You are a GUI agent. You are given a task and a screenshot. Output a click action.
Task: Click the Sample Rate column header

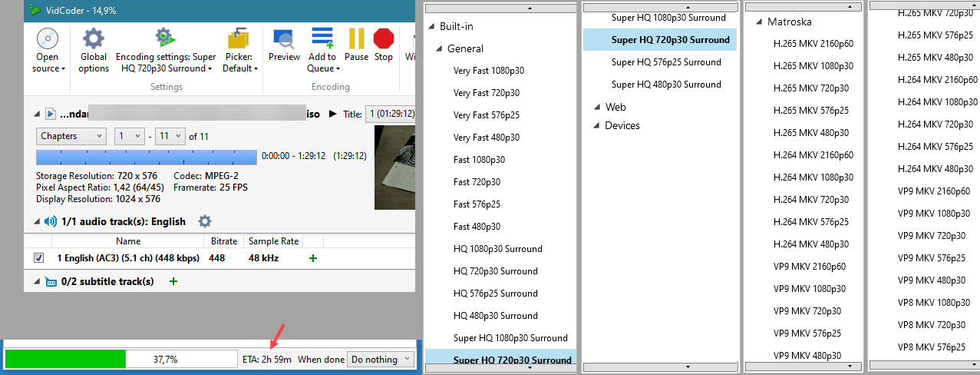point(273,241)
